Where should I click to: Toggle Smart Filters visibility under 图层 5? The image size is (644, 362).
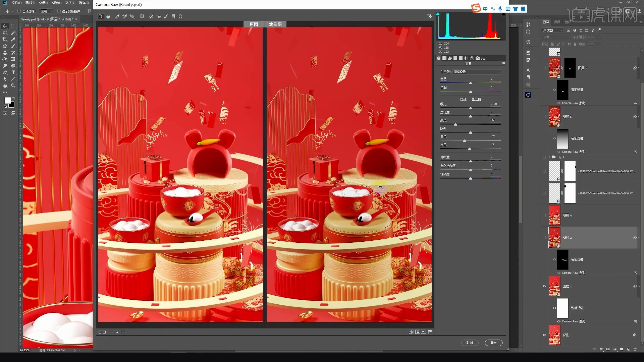(x=554, y=138)
